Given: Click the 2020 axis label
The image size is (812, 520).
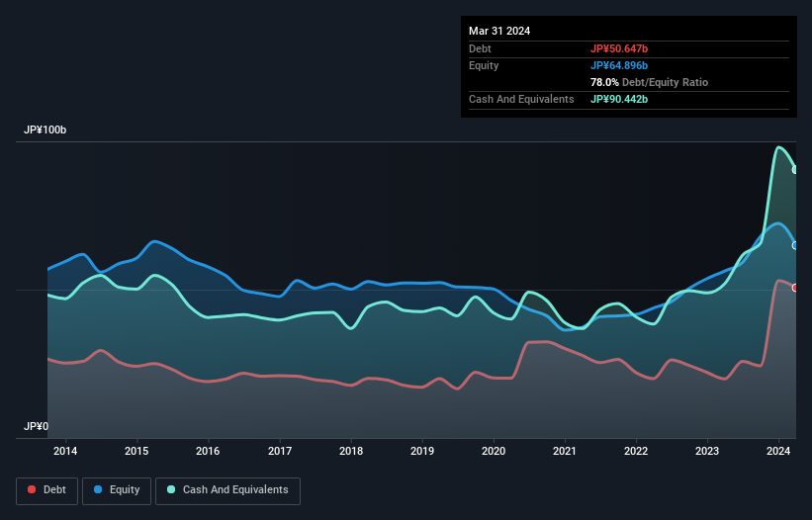Looking at the screenshot, I should tap(494, 451).
